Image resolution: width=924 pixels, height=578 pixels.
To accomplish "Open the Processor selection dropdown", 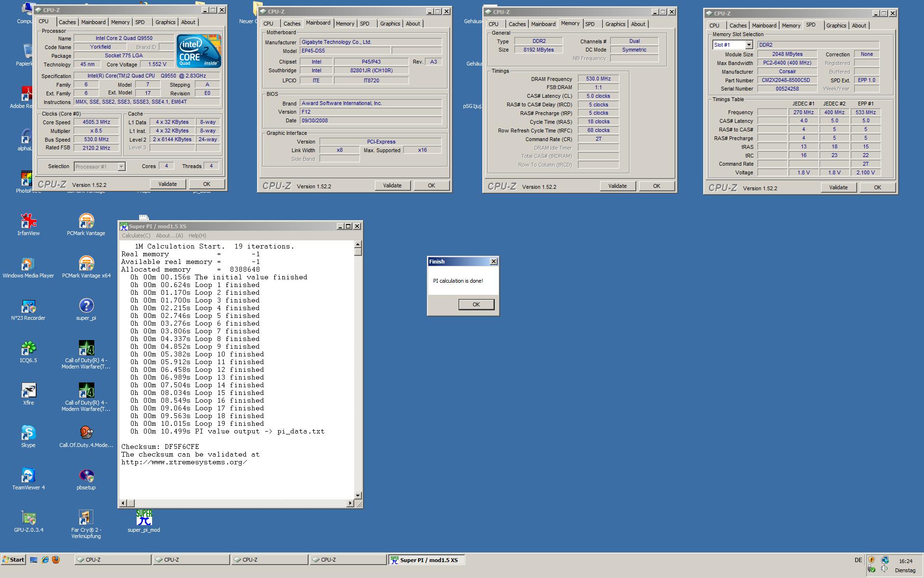I will point(121,167).
